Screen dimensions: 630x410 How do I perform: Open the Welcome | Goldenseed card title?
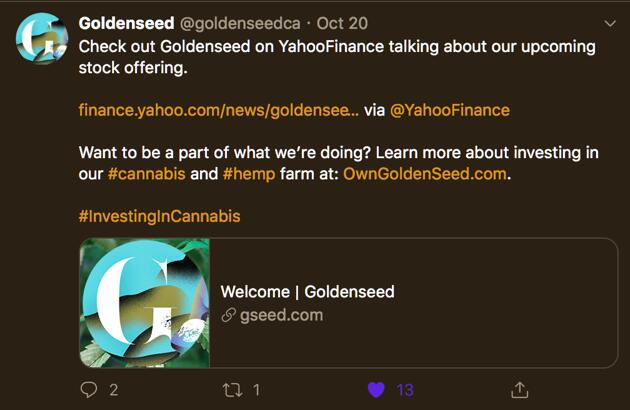307,292
